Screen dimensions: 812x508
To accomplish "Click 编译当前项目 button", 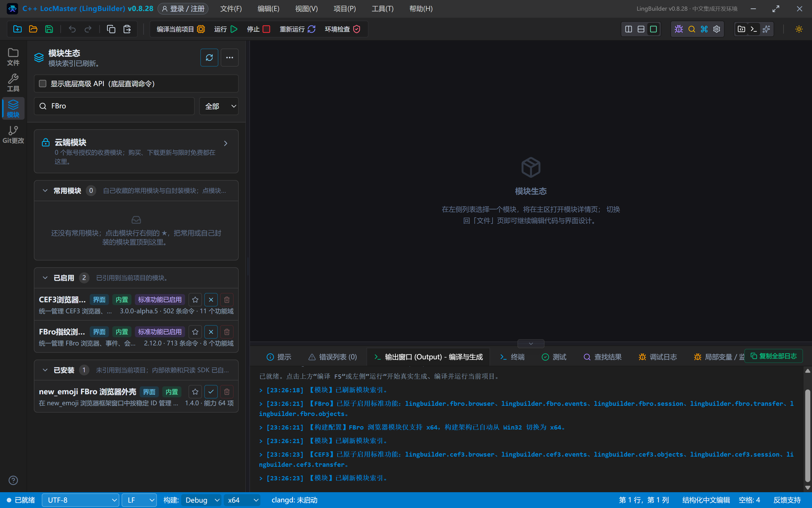I will tap(181, 29).
